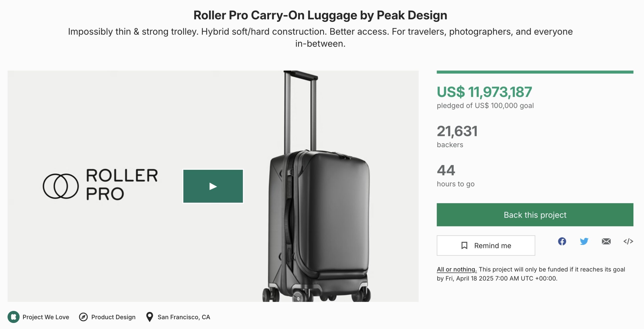
Task: Click the Back this project button
Action: point(535,215)
